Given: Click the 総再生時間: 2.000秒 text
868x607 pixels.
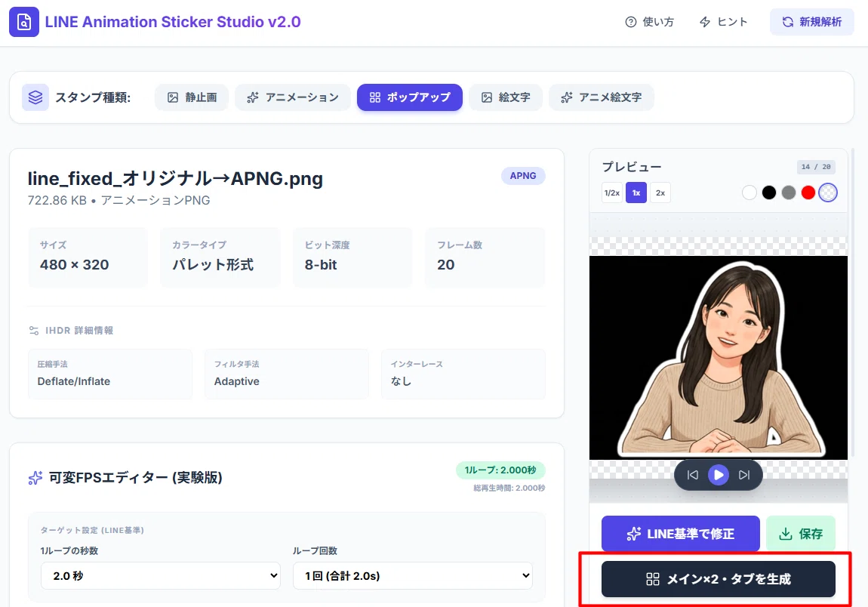Looking at the screenshot, I should 509,488.
